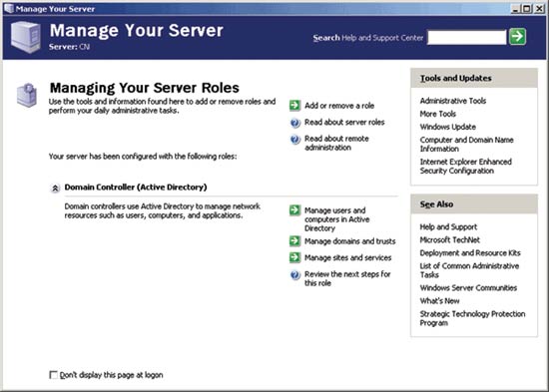Open Internet Explorer Enhanced Security Configuration
The image size is (549, 392).
point(466,166)
